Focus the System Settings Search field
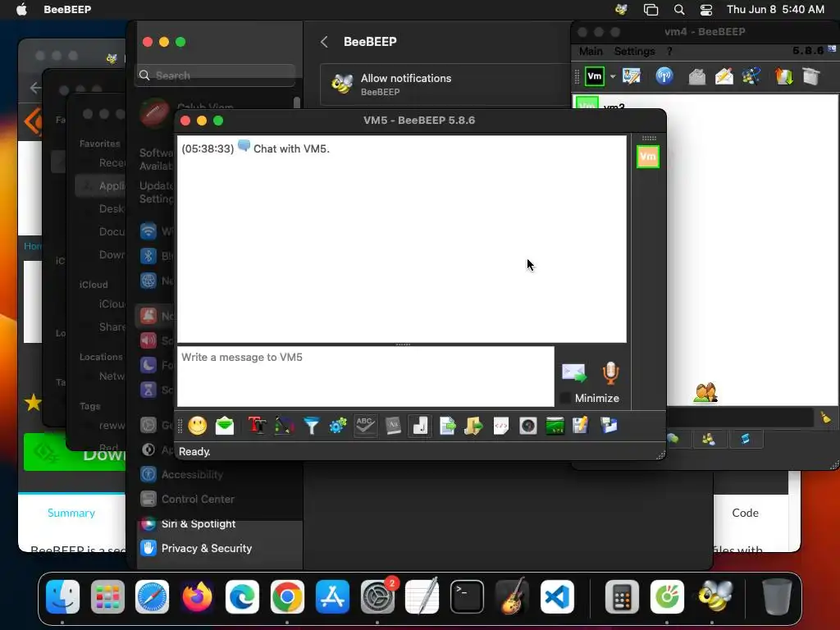The width and height of the screenshot is (840, 630). point(216,75)
